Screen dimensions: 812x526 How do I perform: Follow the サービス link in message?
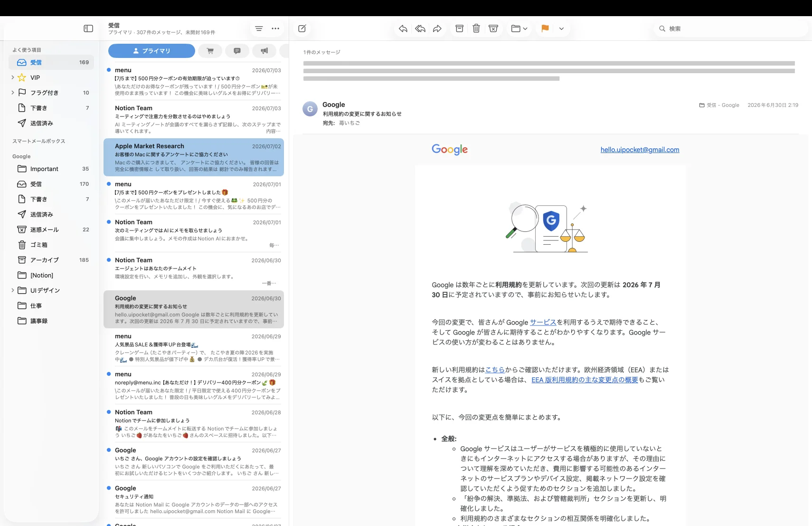pyautogui.click(x=543, y=322)
